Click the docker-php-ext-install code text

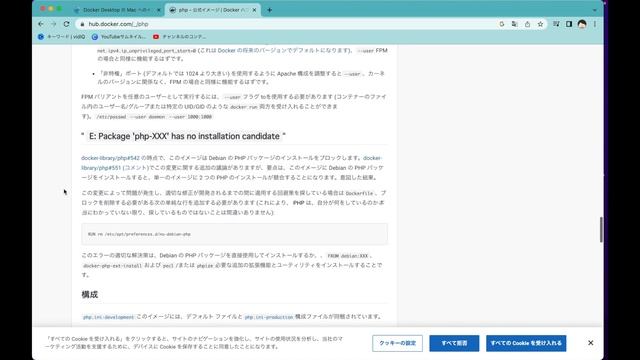tap(112, 266)
